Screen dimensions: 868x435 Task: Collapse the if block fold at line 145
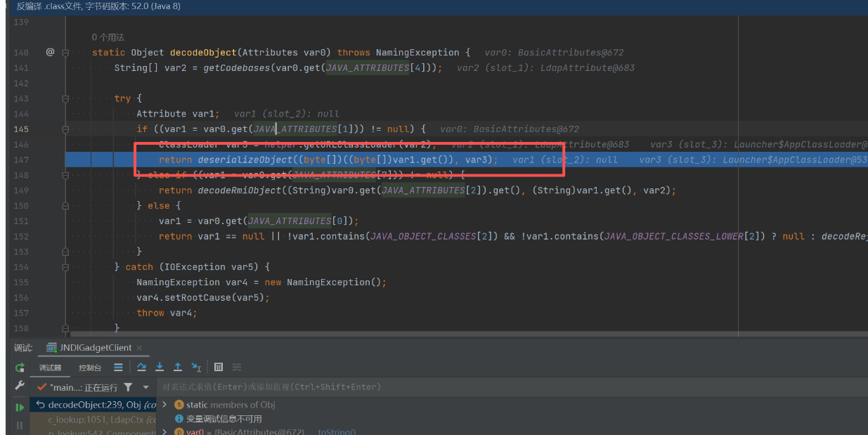pyautogui.click(x=65, y=129)
